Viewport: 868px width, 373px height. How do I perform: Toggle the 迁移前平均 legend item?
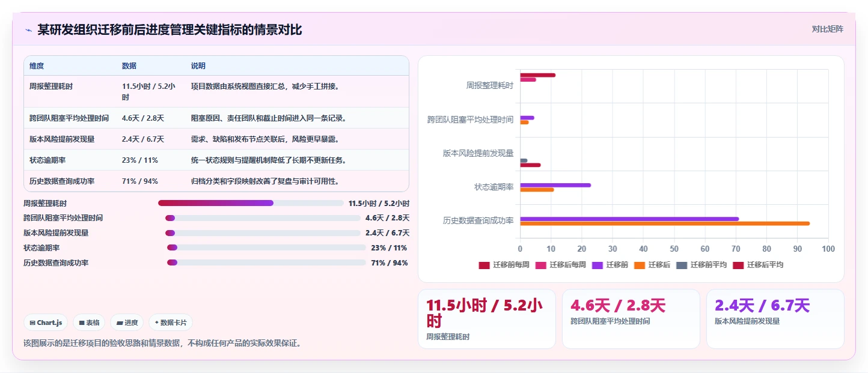701,265
